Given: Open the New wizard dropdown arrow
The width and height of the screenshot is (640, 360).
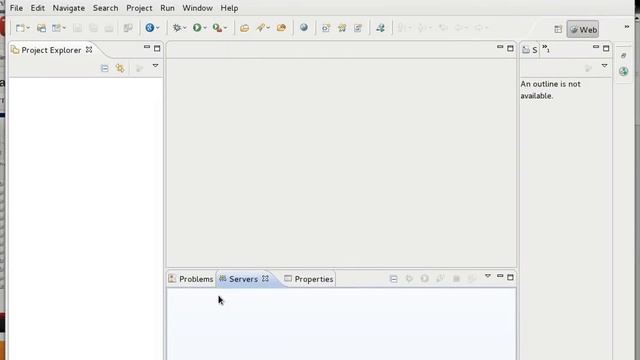Looking at the screenshot, I should (x=28, y=28).
